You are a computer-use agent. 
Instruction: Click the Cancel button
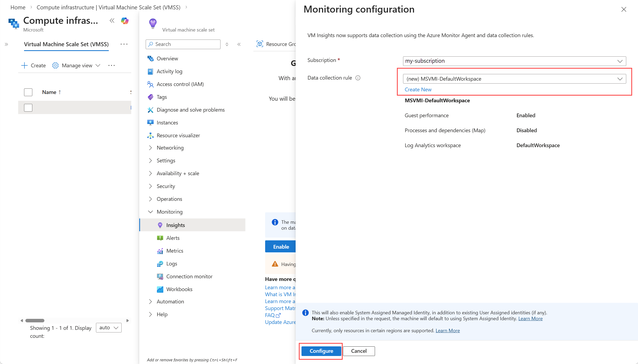click(359, 351)
